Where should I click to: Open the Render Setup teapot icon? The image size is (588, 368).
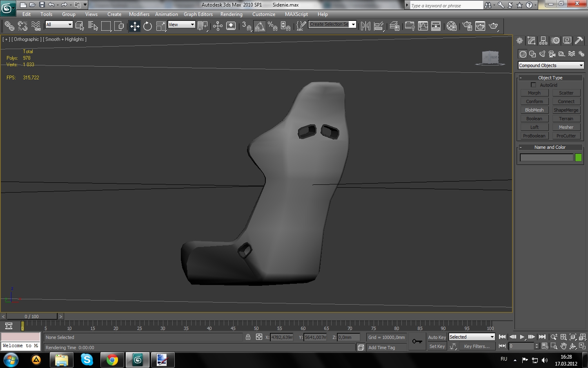click(x=467, y=27)
